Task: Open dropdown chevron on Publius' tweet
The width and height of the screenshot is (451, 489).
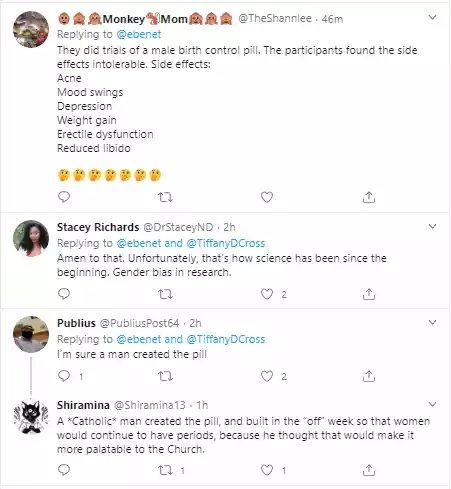Action: [x=432, y=322]
